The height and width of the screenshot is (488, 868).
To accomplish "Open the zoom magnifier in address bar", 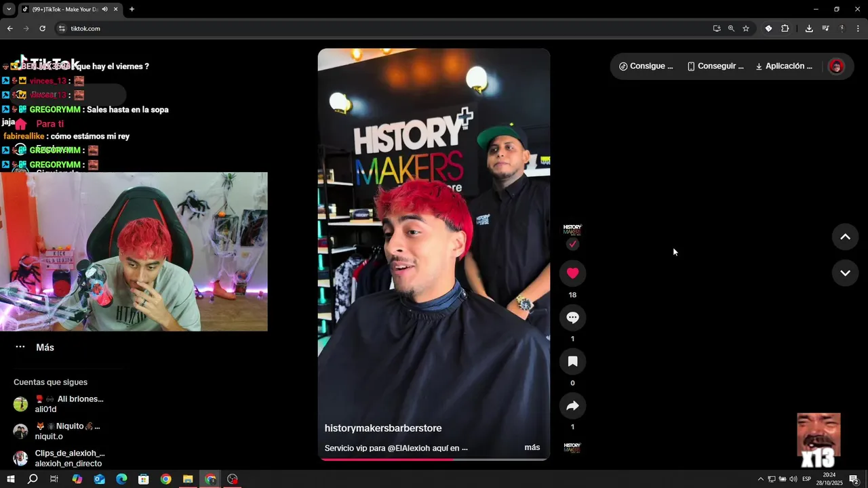I will 731,28.
